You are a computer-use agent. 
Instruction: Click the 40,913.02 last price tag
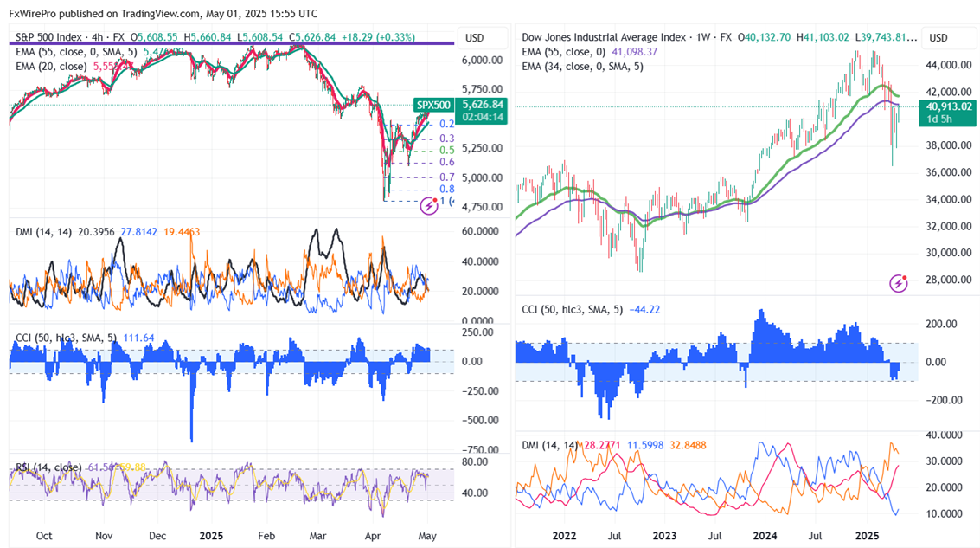tap(949, 107)
